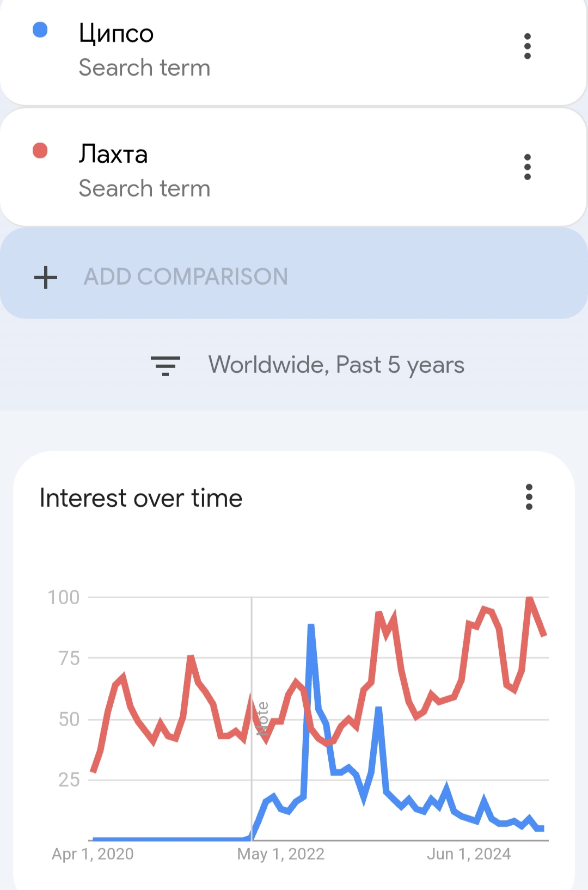Viewport: 588px width, 890px height.
Task: Open Interest over time options menu
Action: click(x=529, y=497)
